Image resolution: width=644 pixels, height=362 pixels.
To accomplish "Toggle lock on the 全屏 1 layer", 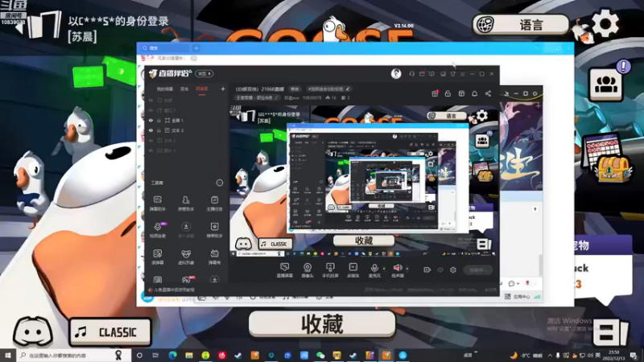I will [x=159, y=120].
